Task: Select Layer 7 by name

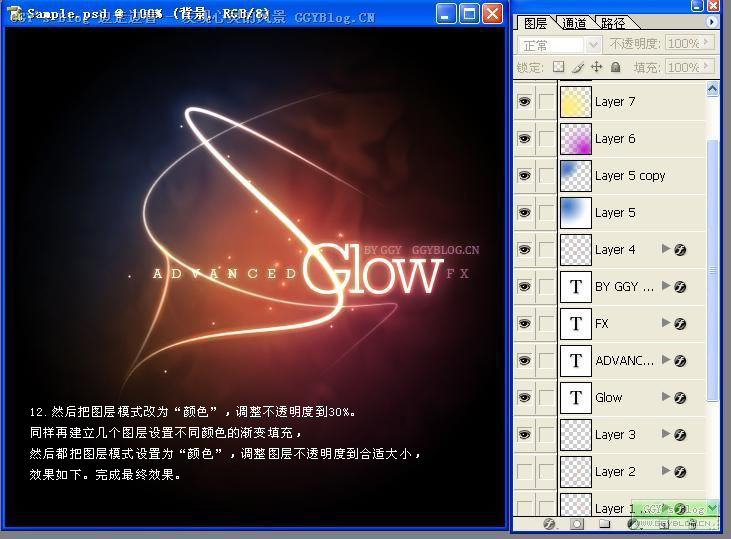Action: 615,102
